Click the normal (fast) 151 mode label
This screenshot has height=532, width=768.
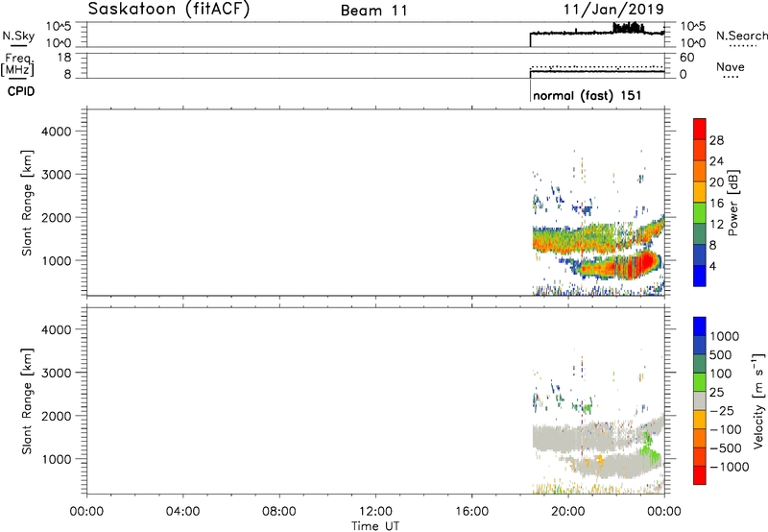tap(587, 95)
